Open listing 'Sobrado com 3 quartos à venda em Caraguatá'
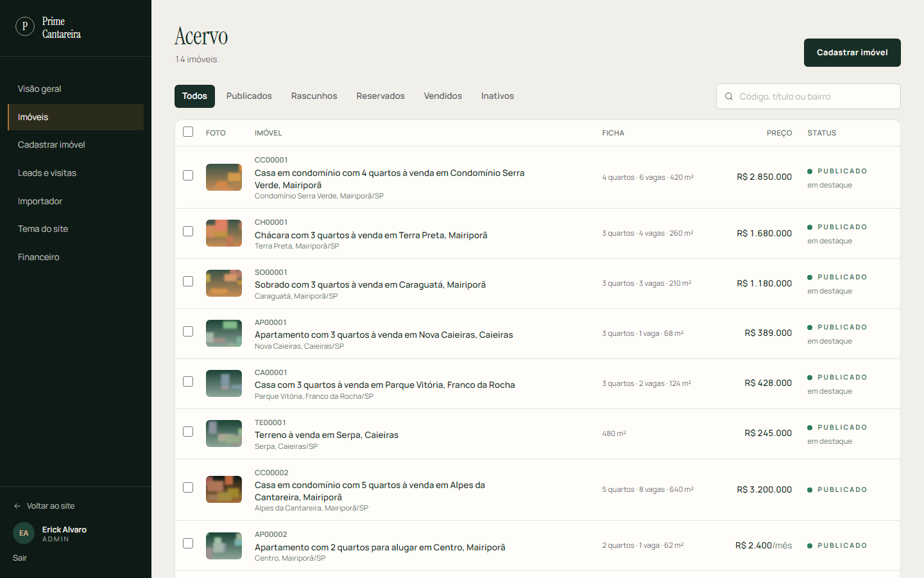Viewport: 924px width, 578px height. 370,285
